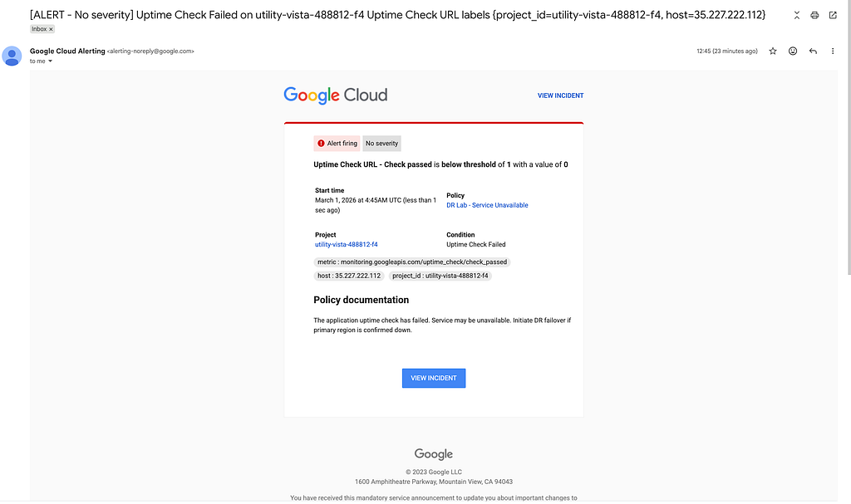
Task: Select the metric uptime_check label chip
Action: point(412,262)
